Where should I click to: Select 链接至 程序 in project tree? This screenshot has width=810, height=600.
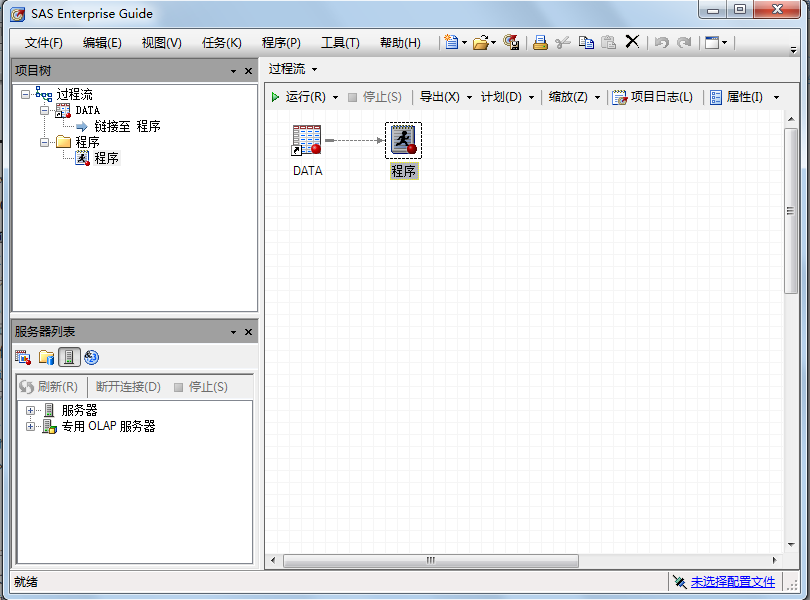(x=127, y=126)
